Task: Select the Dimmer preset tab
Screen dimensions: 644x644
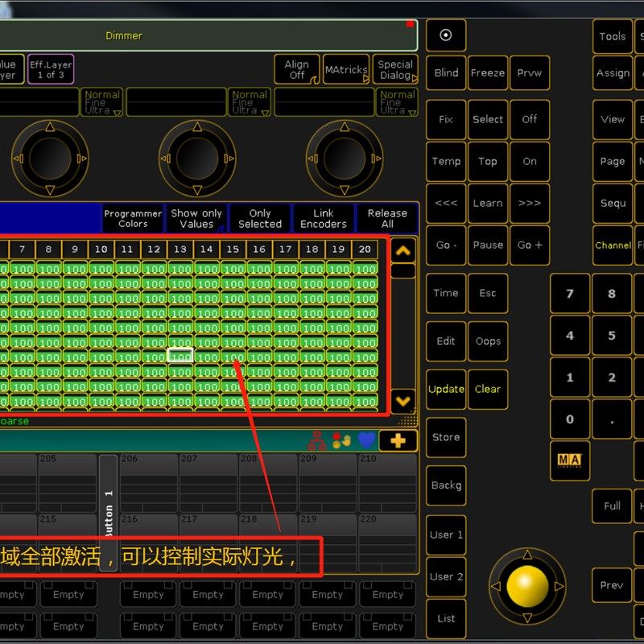Action: (124, 35)
